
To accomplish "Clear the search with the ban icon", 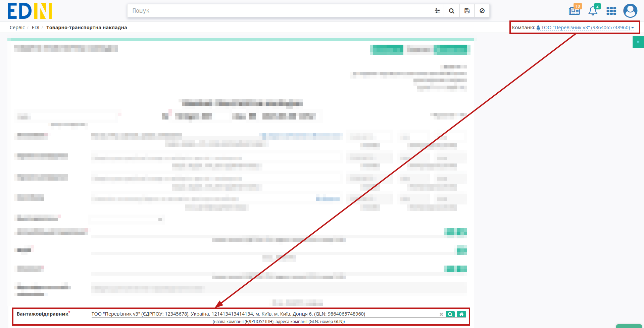I will [x=482, y=11].
